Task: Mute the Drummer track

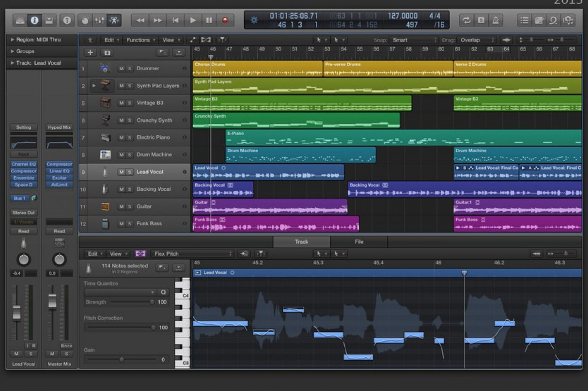Action: click(121, 69)
